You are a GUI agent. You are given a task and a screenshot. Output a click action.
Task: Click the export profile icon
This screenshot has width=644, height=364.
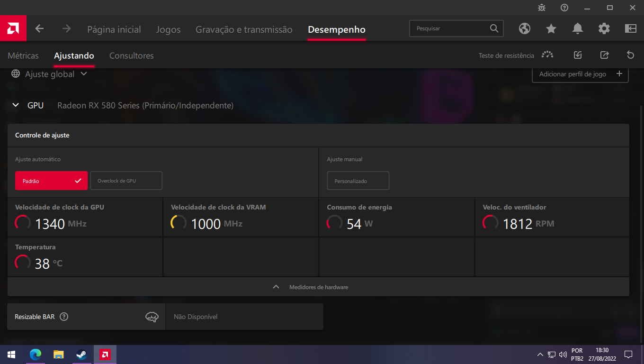click(604, 55)
